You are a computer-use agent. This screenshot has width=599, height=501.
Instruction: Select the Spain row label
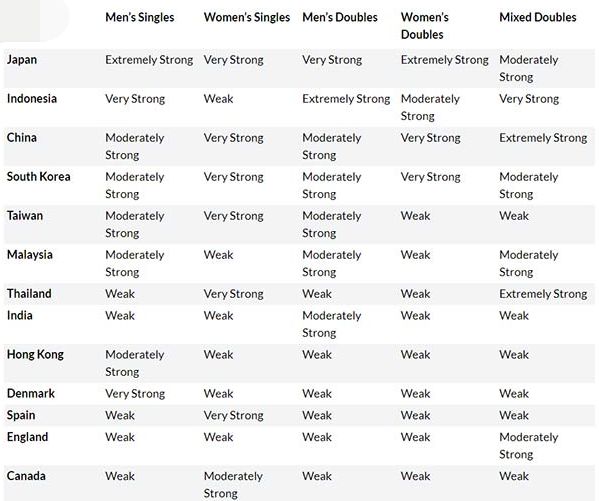click(21, 415)
